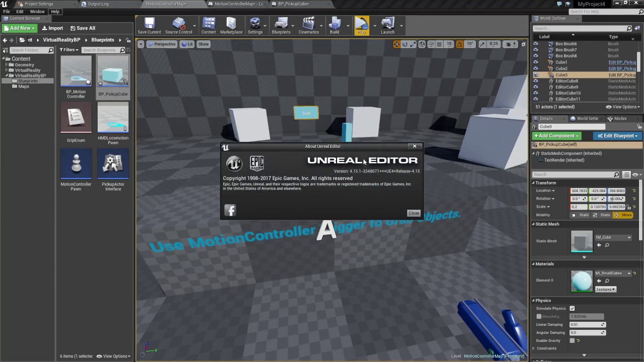This screenshot has height=362, width=644.
Task: Open the MI_SmallCubes material dropdown
Action: [613, 273]
